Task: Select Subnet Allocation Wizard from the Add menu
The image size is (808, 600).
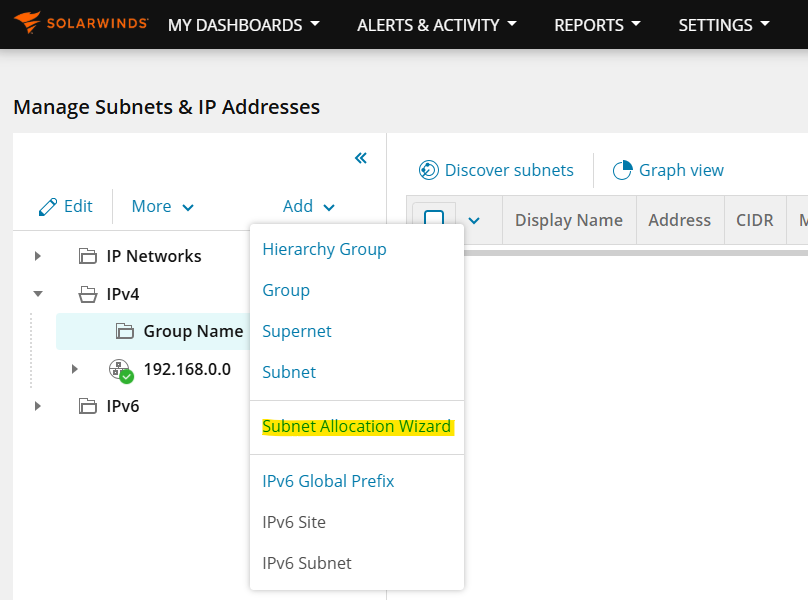Action: [x=356, y=425]
